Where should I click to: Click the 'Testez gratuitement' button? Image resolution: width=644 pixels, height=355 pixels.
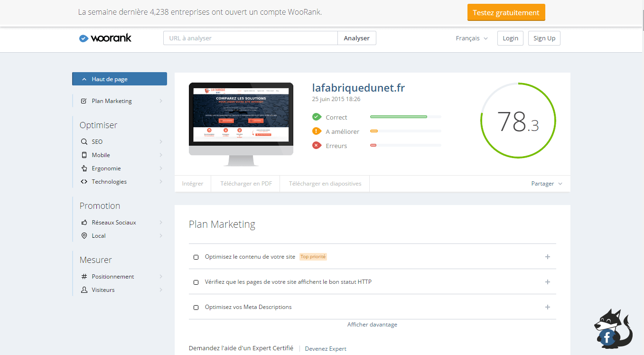[x=506, y=13]
